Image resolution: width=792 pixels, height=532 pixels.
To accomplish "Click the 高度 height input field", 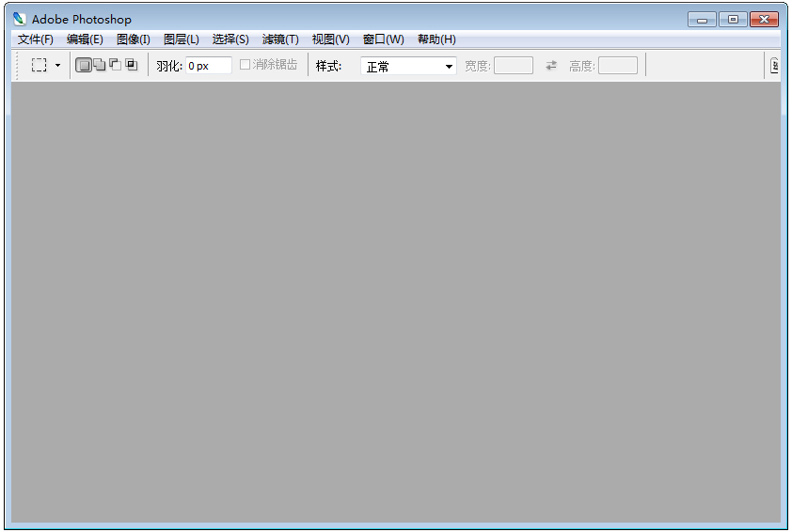I will (618, 66).
